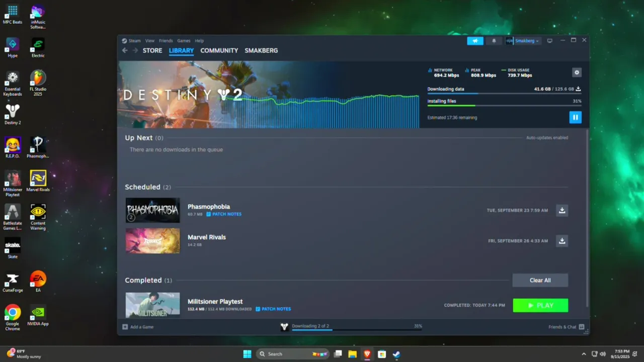Go back with the left arrow
This screenshot has width=644, height=362.
click(x=125, y=50)
